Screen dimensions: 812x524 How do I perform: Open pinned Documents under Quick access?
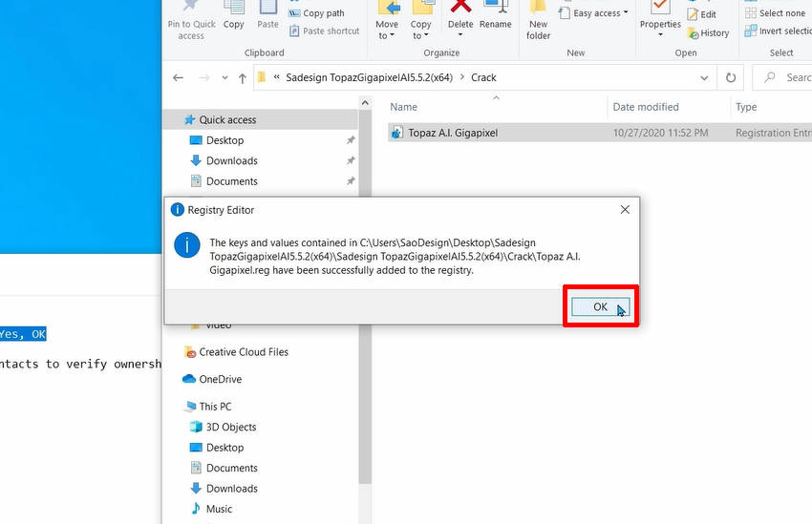(231, 181)
